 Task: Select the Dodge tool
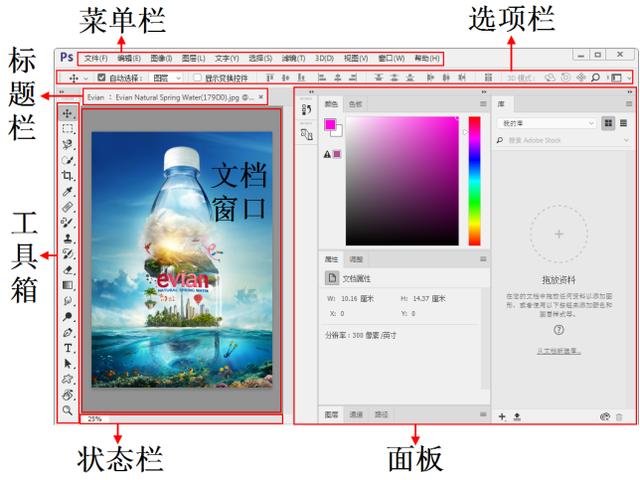[x=67, y=316]
